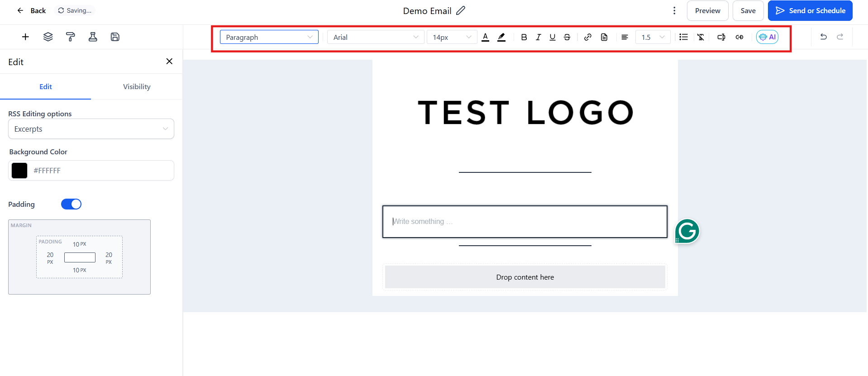The width and height of the screenshot is (868, 376).
Task: Click the Bold formatting icon
Action: point(524,37)
